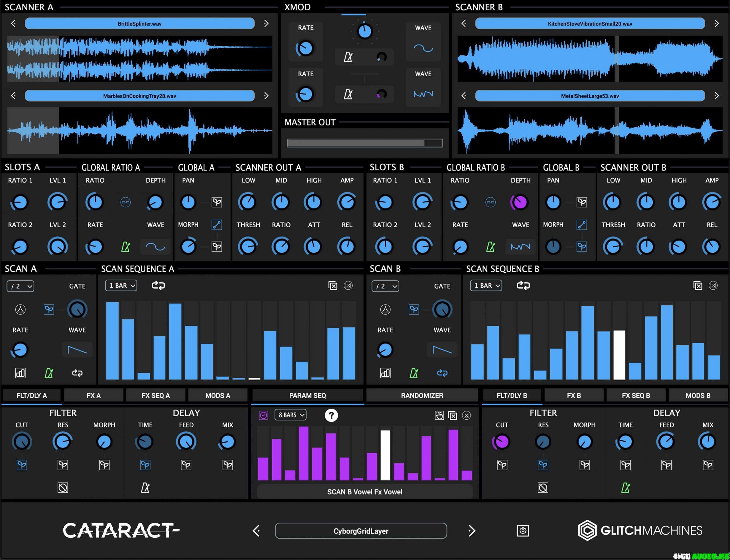Viewport: 730px width, 560px height.
Task: Open Scan Sequence A 1 BAR dropdown
Action: coord(121,286)
